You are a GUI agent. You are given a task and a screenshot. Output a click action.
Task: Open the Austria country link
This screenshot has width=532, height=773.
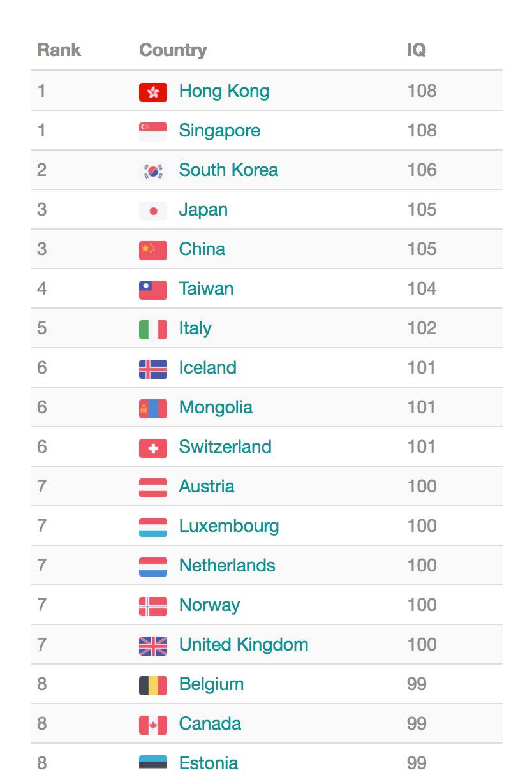pyautogui.click(x=207, y=487)
